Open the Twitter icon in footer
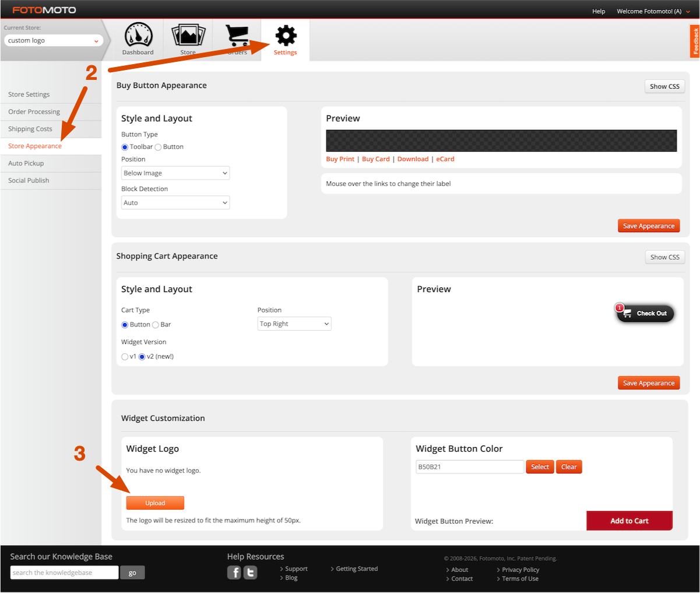 point(250,573)
